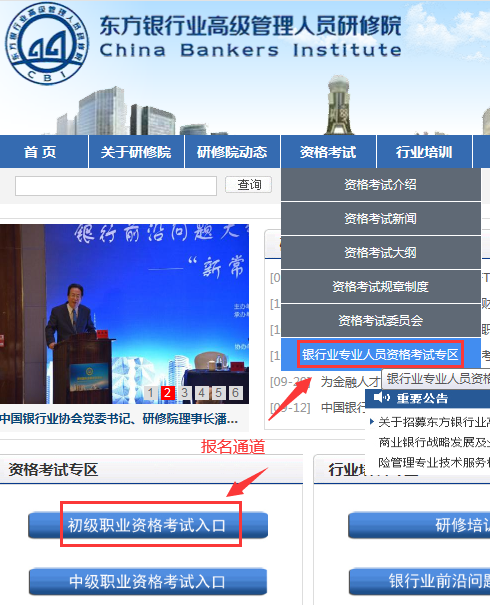
Task: Select slide number 1 in carousel
Action: tap(150, 393)
